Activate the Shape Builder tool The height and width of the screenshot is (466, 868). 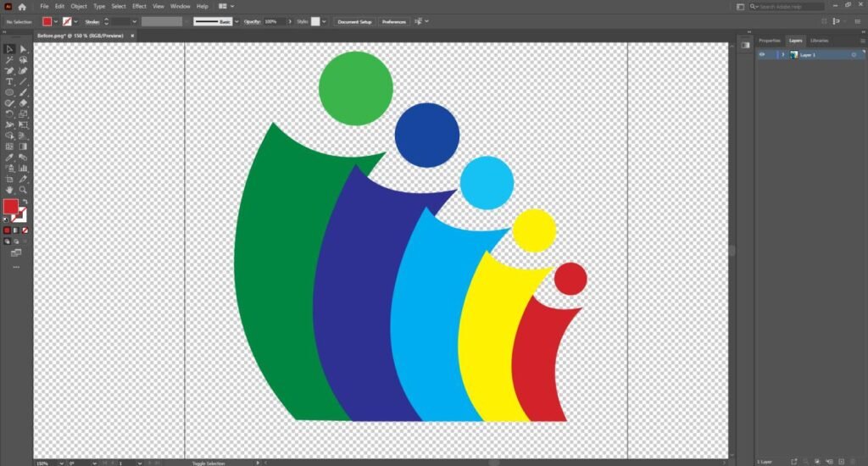[8, 136]
